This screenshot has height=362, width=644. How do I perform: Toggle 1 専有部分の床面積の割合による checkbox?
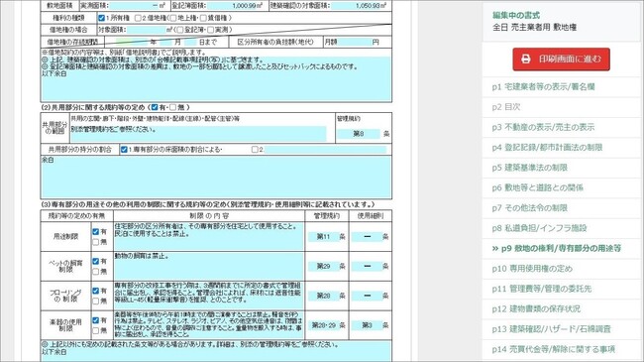[124, 150]
